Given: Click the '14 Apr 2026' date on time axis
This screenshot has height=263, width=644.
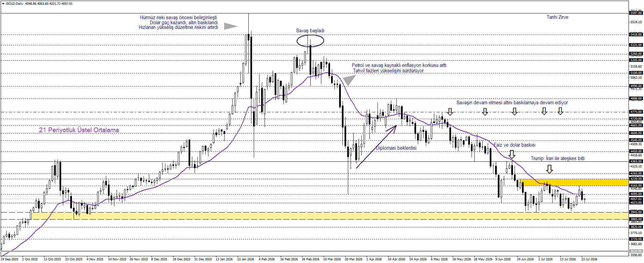Looking at the screenshot, I should [397, 259].
